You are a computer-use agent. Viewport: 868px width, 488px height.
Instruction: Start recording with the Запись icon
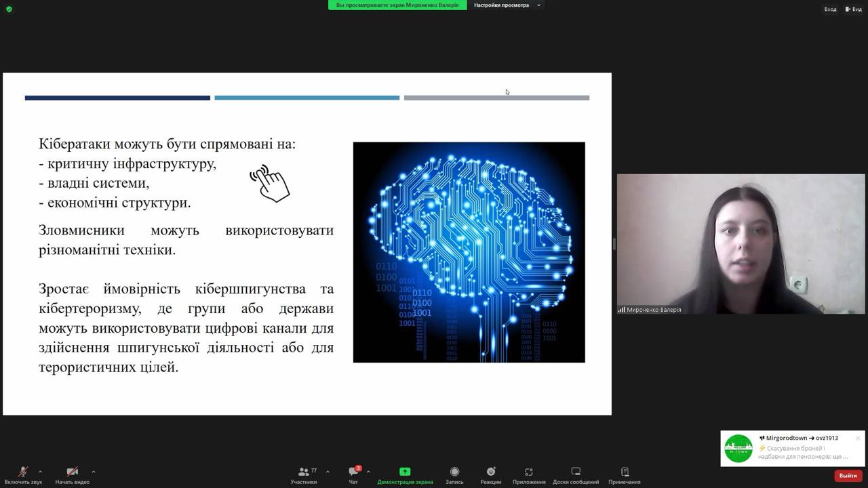tap(454, 472)
